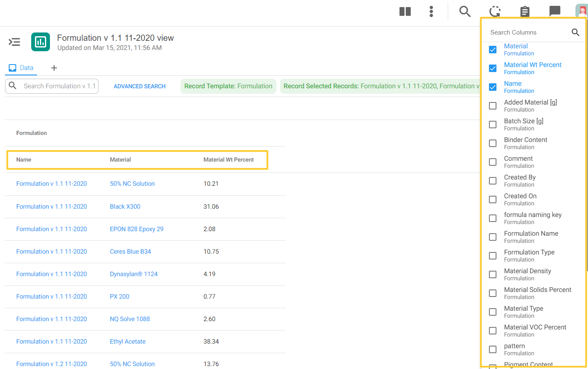Switch to the Data tab
This screenshot has width=588, height=369.
click(21, 68)
